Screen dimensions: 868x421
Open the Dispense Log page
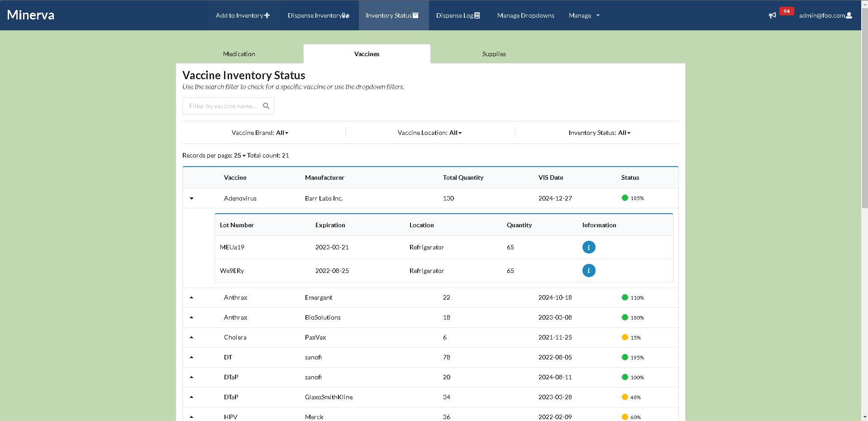tap(458, 15)
